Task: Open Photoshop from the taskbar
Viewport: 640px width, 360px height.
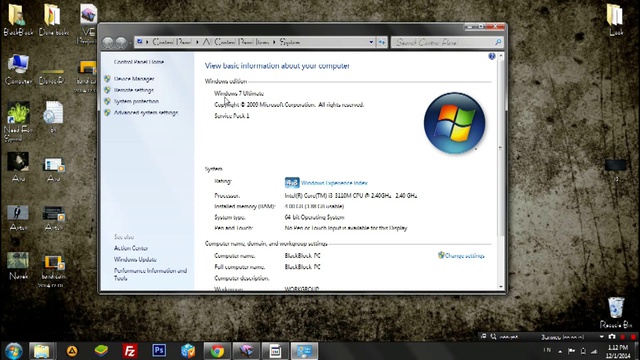Action: pos(159,351)
